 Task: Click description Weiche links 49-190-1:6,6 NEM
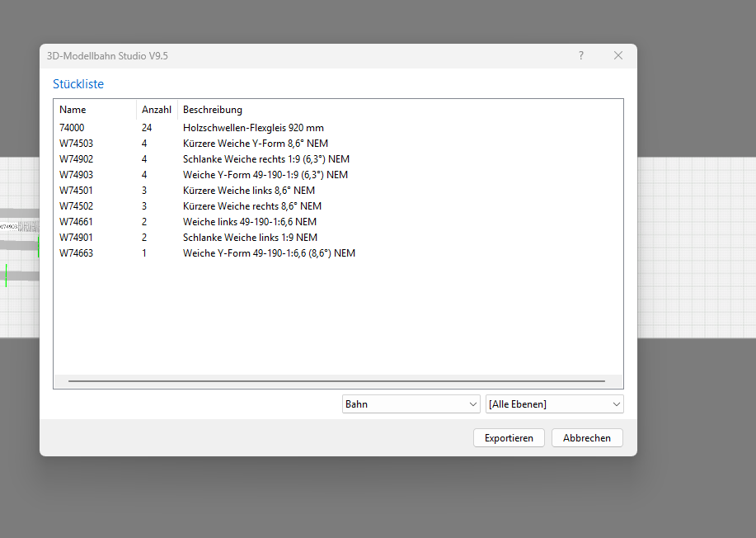(250, 222)
